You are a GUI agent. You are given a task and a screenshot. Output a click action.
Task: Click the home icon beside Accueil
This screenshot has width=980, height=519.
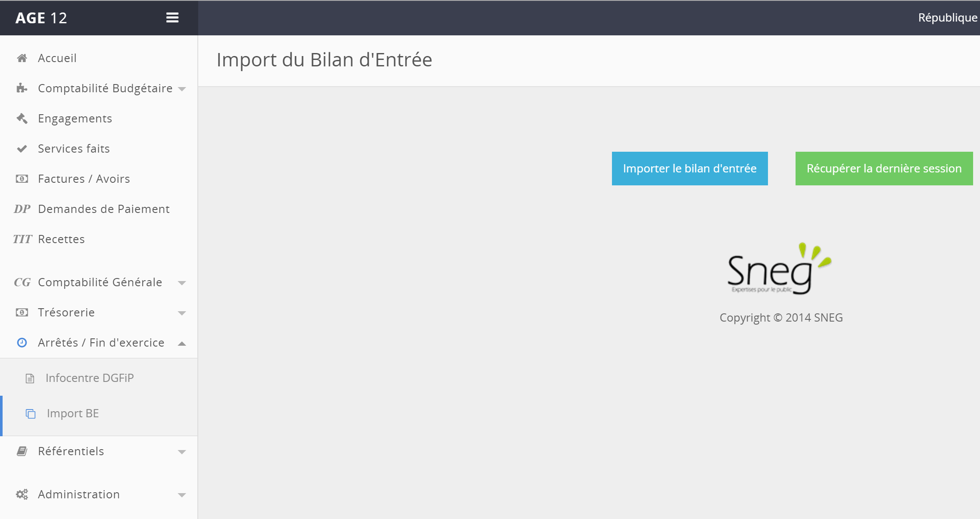(x=22, y=58)
